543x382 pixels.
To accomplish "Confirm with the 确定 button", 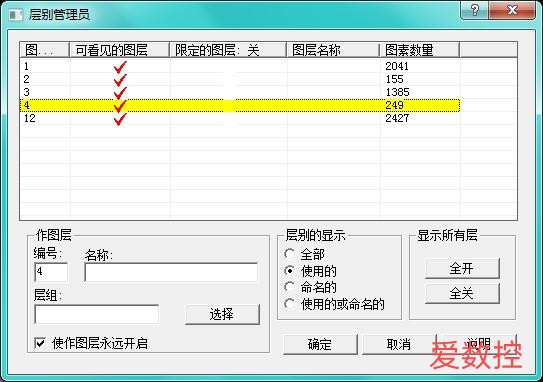I will 320,344.
